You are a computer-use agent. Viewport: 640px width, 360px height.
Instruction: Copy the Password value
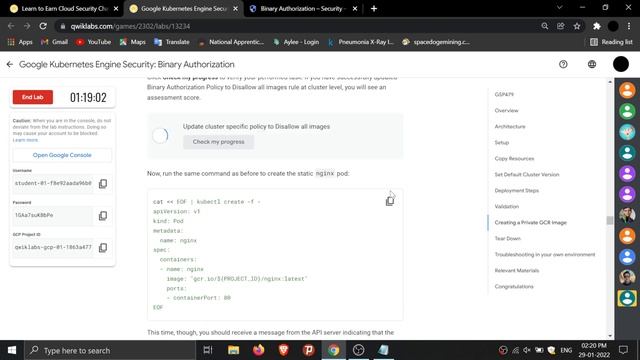pos(103,216)
